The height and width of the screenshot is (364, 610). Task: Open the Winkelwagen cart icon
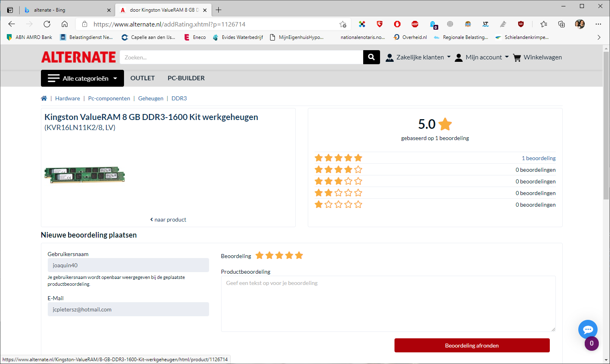point(517,57)
